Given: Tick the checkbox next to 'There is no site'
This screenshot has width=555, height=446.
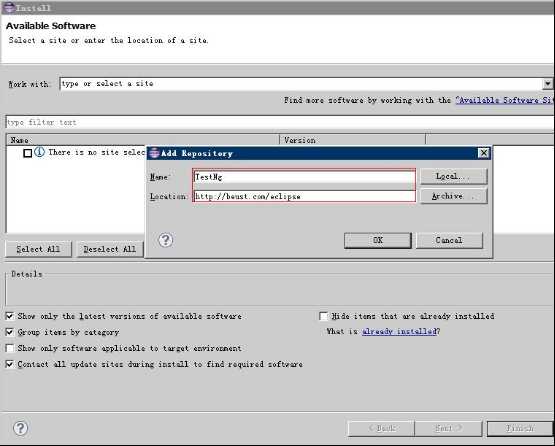Looking at the screenshot, I should click(28, 153).
